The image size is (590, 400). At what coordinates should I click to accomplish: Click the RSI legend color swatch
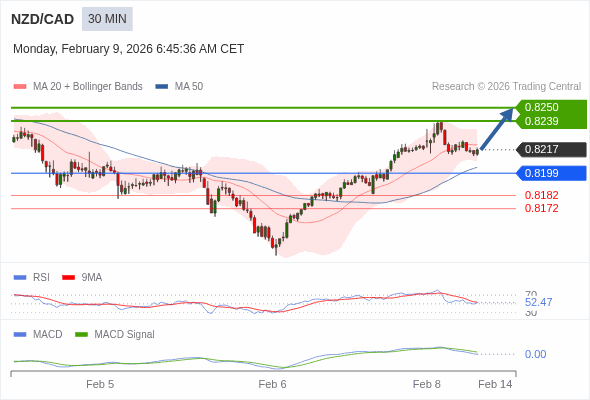(x=20, y=278)
